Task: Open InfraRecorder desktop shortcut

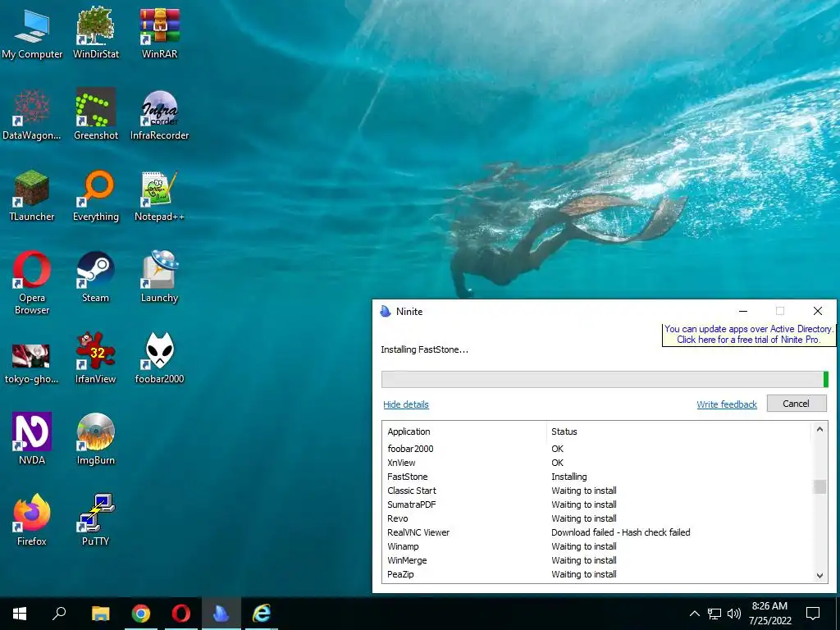Action: (159, 115)
